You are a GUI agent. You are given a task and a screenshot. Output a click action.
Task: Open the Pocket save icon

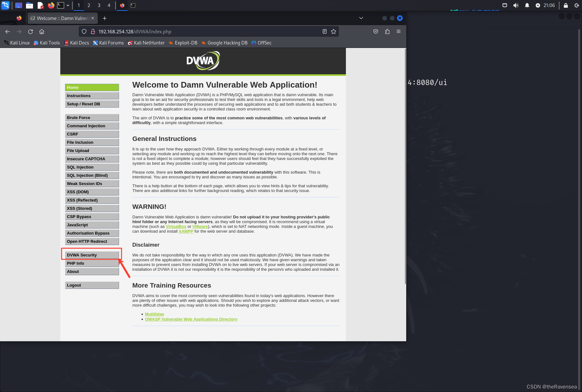click(376, 31)
